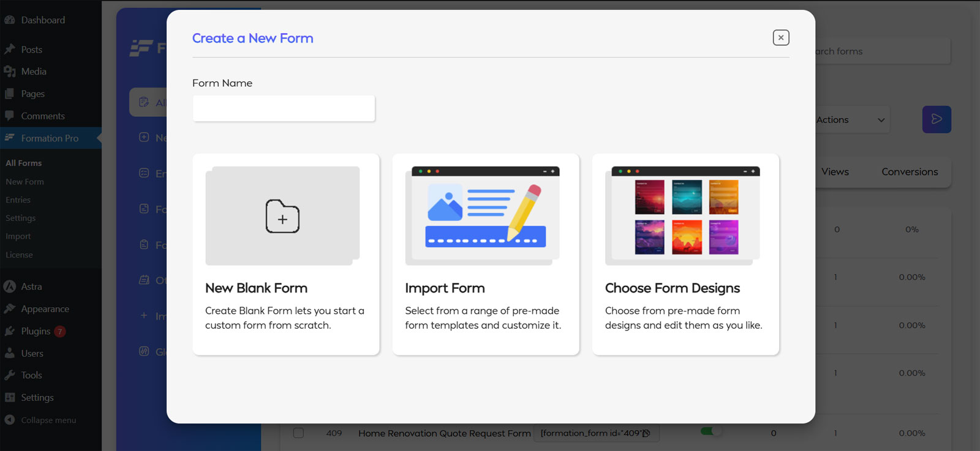Click the form designs thumbnail grid

click(x=686, y=217)
